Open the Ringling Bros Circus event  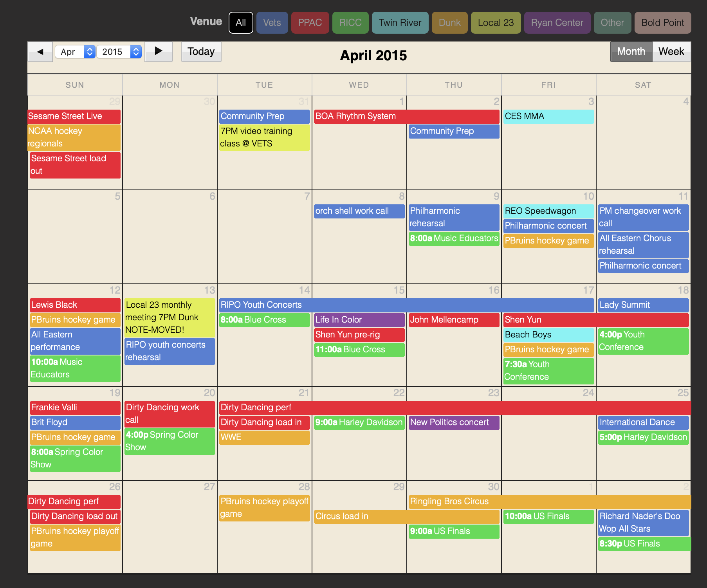click(x=549, y=501)
